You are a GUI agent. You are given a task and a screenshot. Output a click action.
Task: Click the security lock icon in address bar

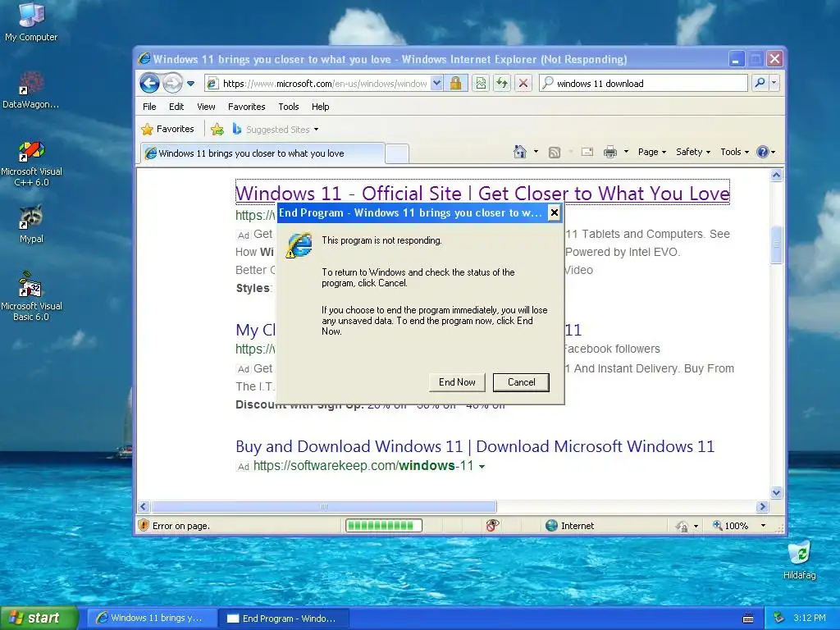(x=456, y=83)
